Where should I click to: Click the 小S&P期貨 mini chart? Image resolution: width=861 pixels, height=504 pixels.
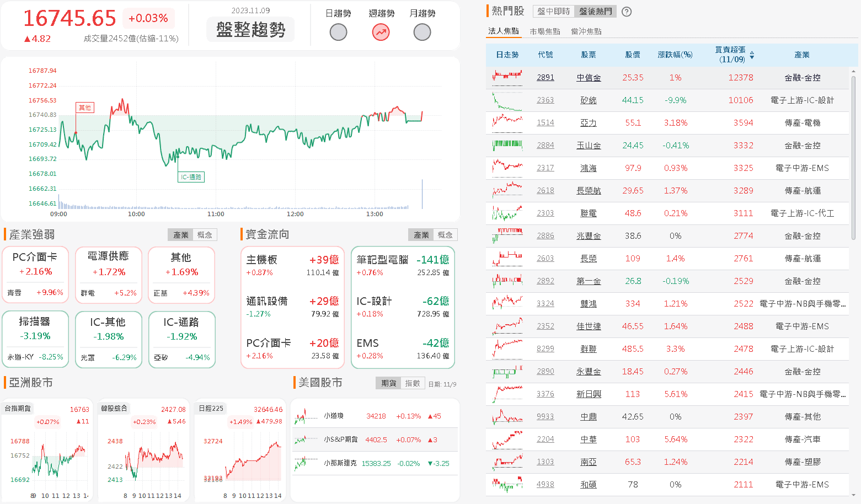pyautogui.click(x=306, y=440)
